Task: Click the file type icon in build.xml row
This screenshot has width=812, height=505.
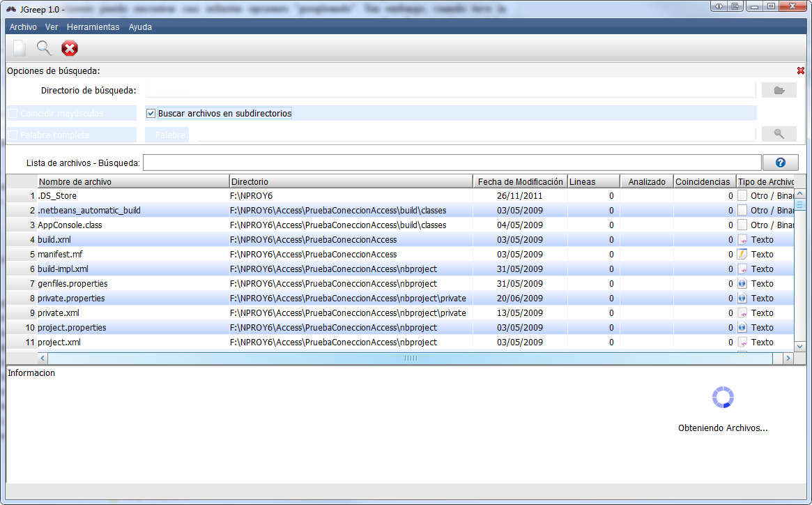Action: (742, 239)
